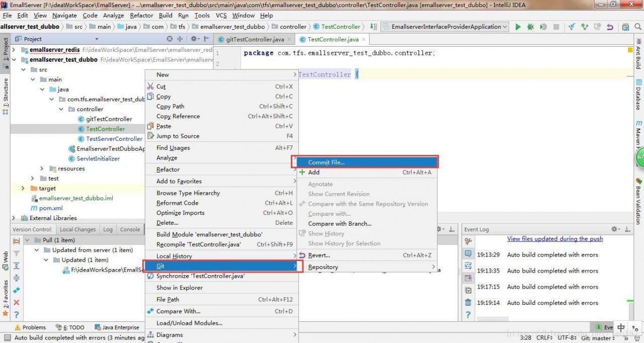Toggle Event Log soft-wrap icon
644x343 pixels.
click(468, 266)
